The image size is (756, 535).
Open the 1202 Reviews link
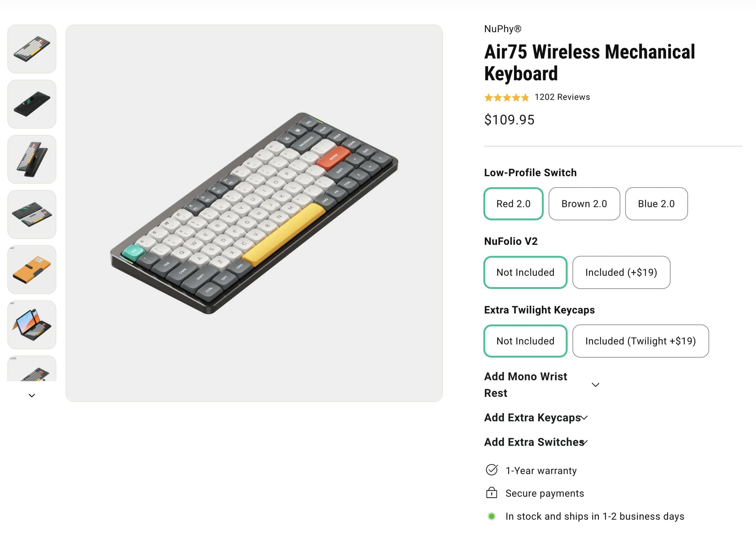pyautogui.click(x=562, y=97)
